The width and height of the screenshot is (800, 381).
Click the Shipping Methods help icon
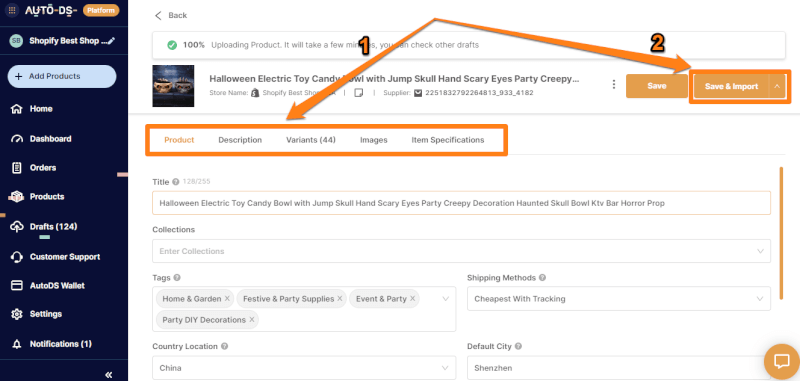pos(542,278)
